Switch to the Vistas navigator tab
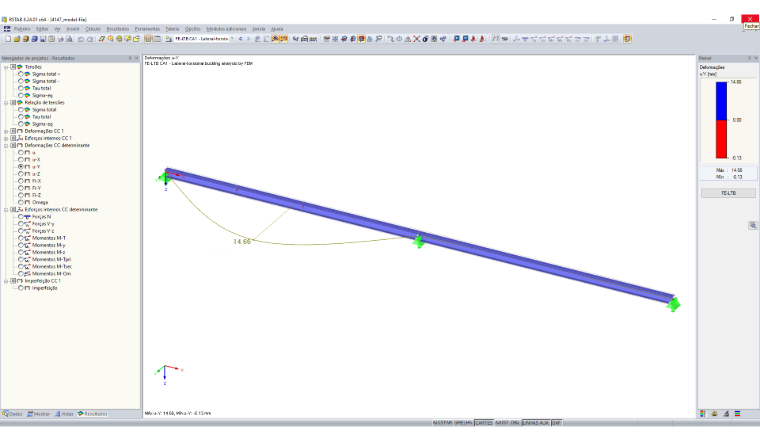This screenshot has width=760, height=441. 64,414
